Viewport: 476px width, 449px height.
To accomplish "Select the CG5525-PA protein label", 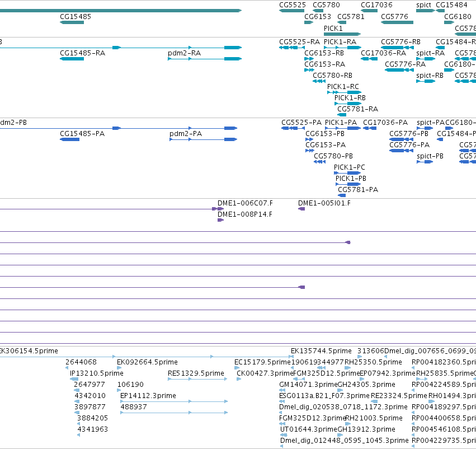I will 301,123.
